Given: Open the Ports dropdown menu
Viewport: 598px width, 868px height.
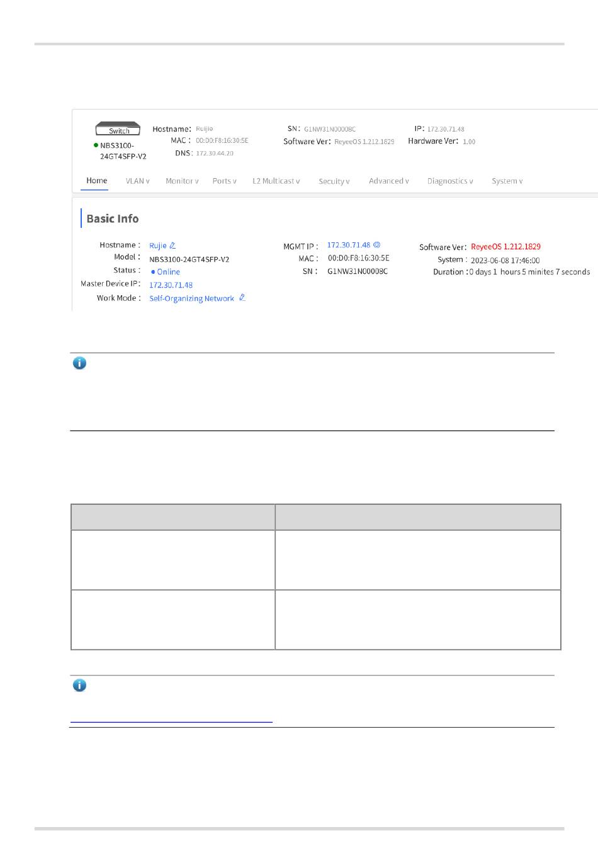Looking at the screenshot, I should coord(225,181).
